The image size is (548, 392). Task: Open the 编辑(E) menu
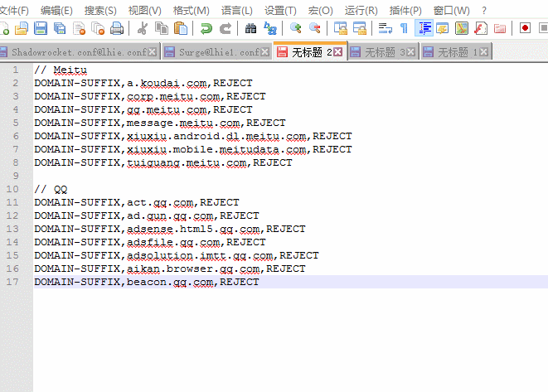tap(56, 10)
